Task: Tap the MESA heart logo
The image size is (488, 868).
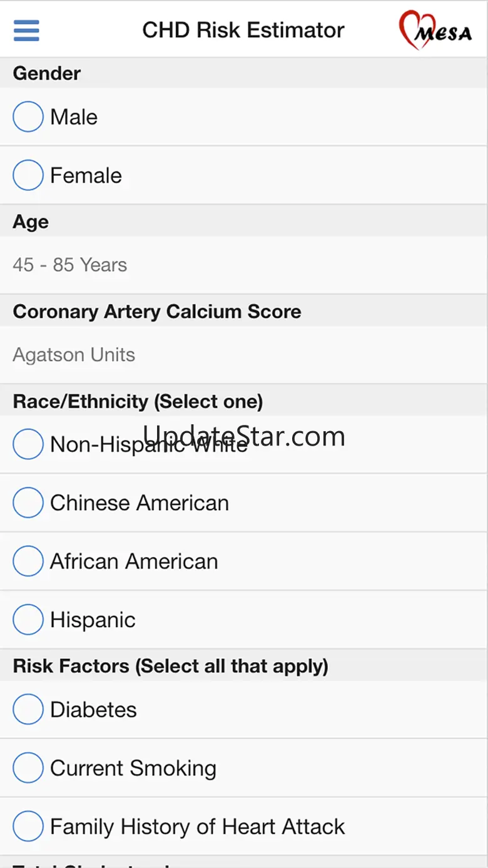Action: point(435,30)
